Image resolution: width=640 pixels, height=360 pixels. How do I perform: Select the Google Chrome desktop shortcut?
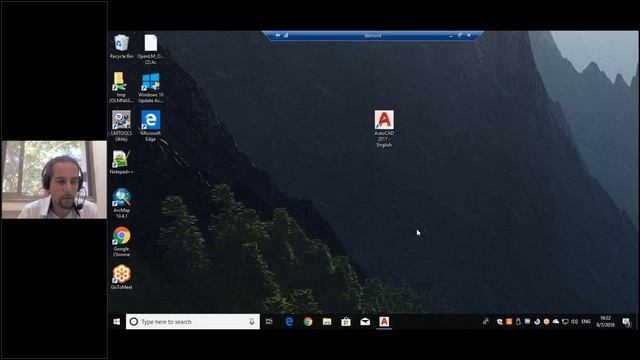point(122,242)
